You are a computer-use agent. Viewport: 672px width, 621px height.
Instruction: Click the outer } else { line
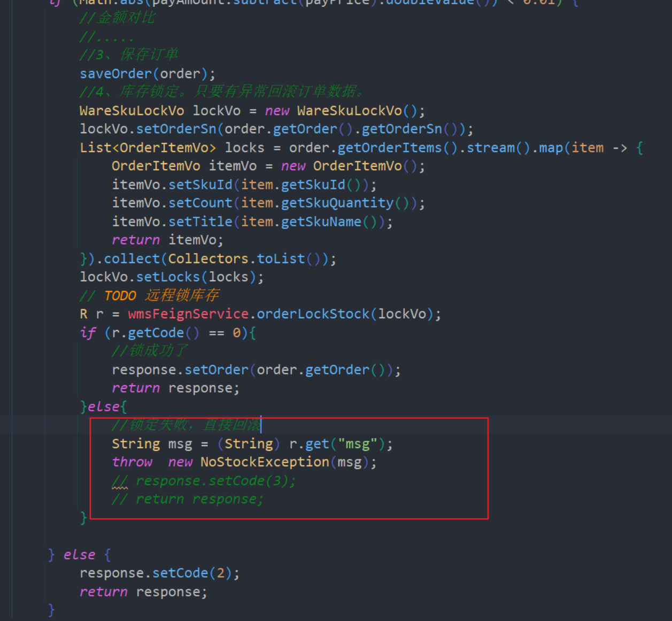[x=79, y=555]
